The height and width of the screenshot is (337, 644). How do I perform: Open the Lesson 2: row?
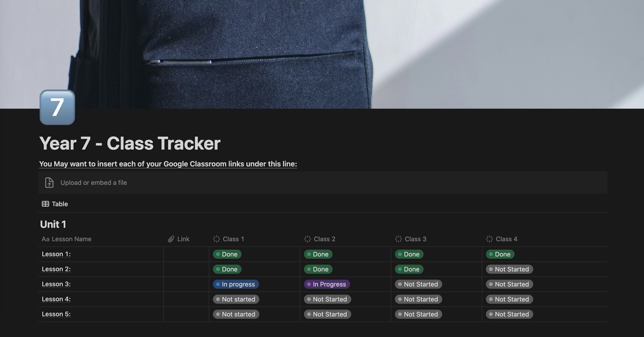pyautogui.click(x=56, y=269)
